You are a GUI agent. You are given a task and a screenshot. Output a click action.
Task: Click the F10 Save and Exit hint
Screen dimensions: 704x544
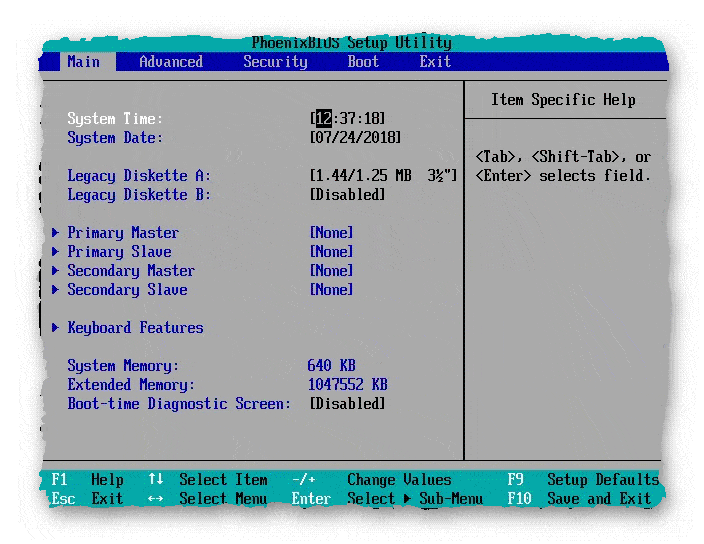[x=579, y=499]
